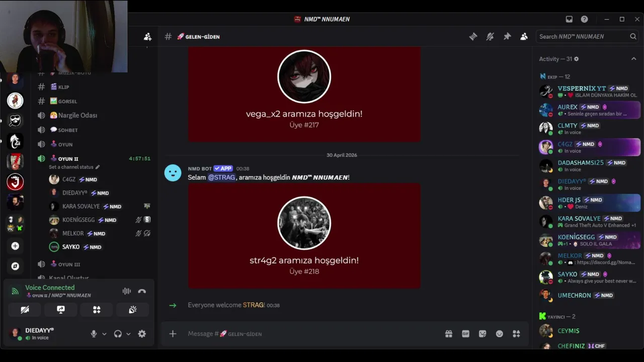Image resolution: width=644 pixels, height=362 pixels.
Task: Open apps launcher in message bar
Action: (516, 334)
